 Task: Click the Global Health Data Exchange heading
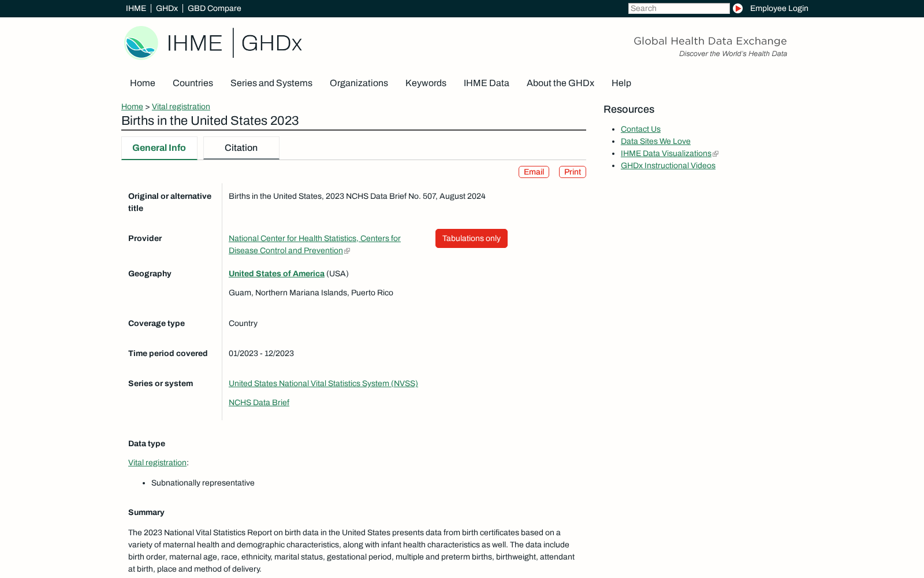(x=710, y=41)
